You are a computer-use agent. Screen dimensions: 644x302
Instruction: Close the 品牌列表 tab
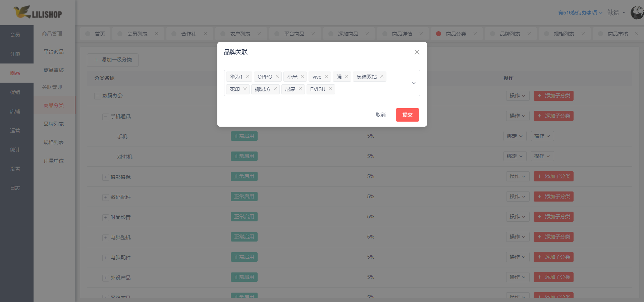click(x=529, y=34)
